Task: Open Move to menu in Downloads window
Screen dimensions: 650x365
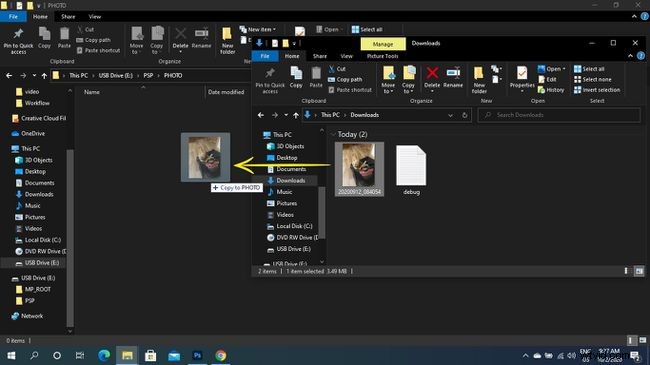Action: coord(388,80)
